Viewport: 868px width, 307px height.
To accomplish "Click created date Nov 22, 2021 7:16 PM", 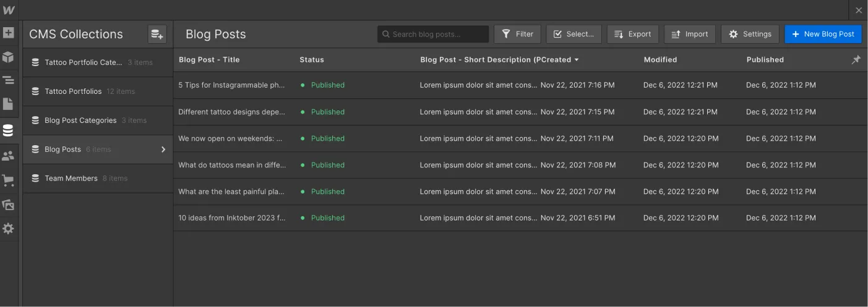I will [x=578, y=85].
